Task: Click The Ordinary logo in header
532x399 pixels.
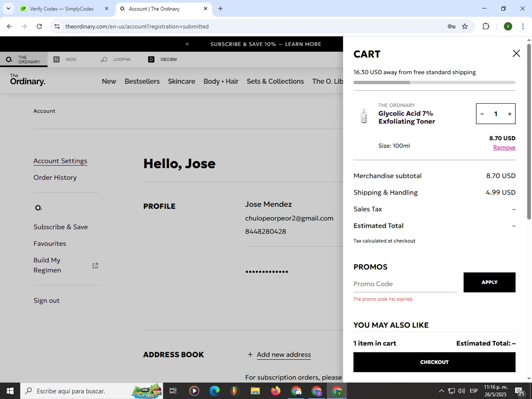Action: pos(28,80)
